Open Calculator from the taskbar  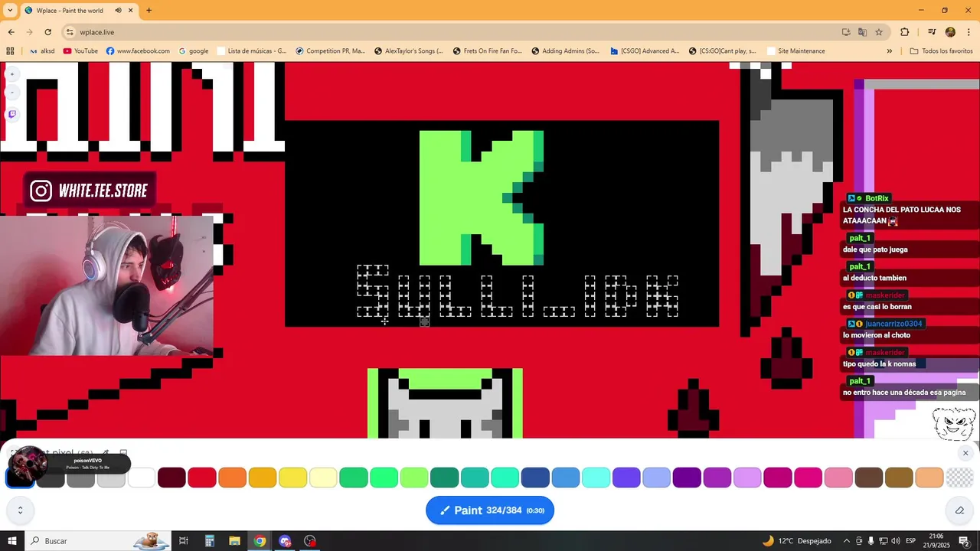(x=209, y=541)
